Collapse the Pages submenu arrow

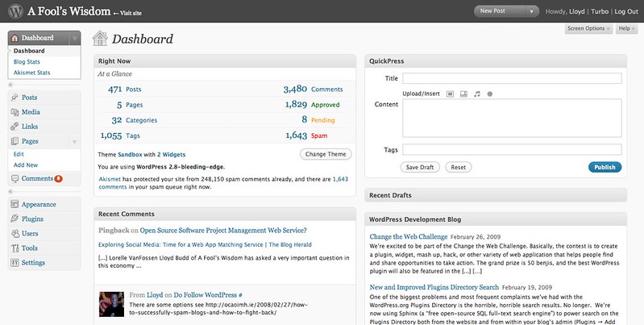(75, 142)
